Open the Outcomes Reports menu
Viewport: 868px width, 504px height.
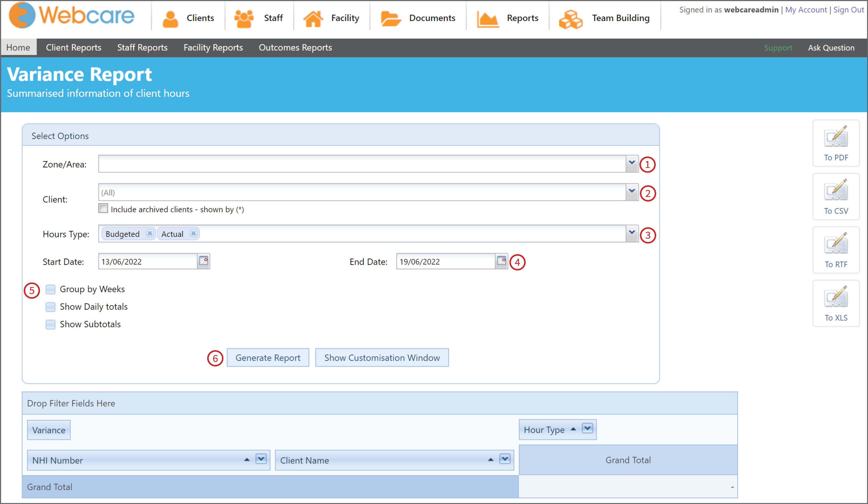(295, 48)
